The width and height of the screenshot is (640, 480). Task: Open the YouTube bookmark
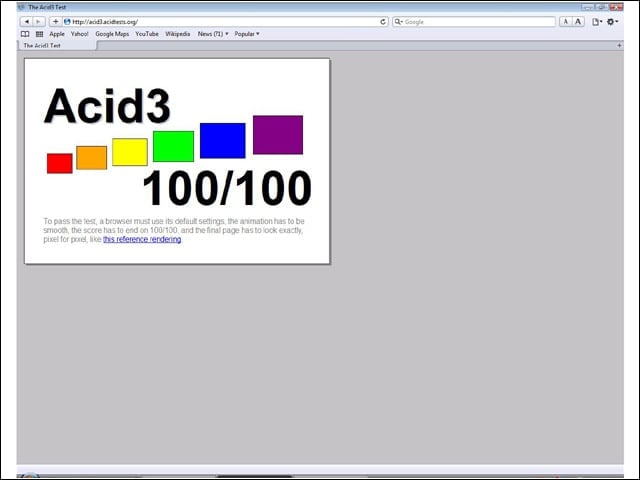(147, 34)
